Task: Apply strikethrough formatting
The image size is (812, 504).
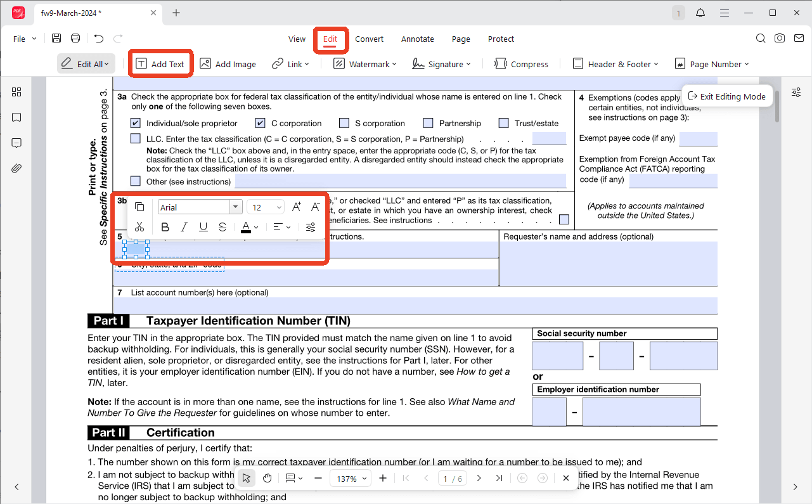Action: click(222, 227)
